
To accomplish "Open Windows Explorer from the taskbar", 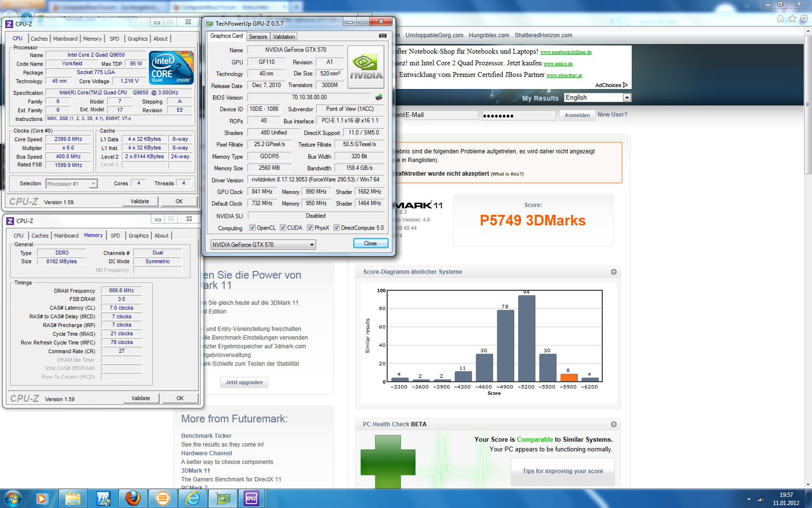I will point(73,498).
